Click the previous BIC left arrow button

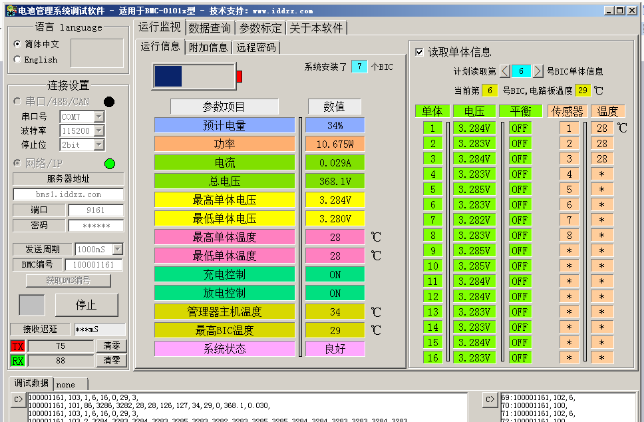[505, 71]
